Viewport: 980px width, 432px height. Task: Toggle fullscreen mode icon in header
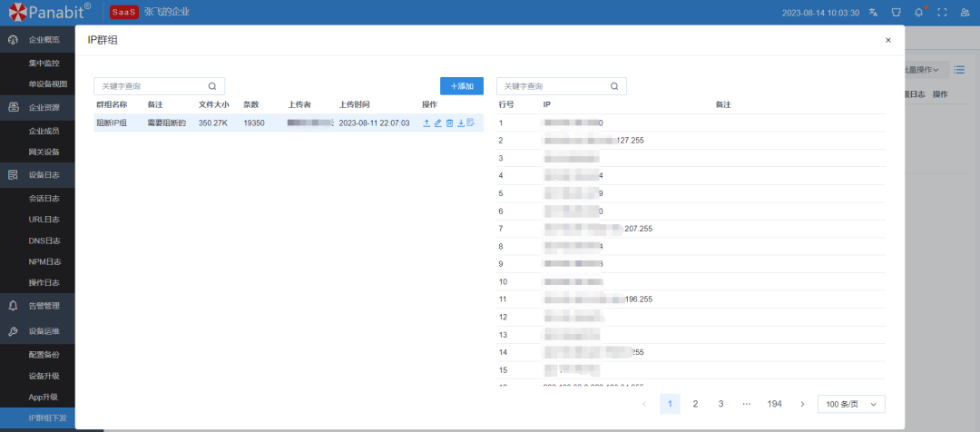point(942,13)
